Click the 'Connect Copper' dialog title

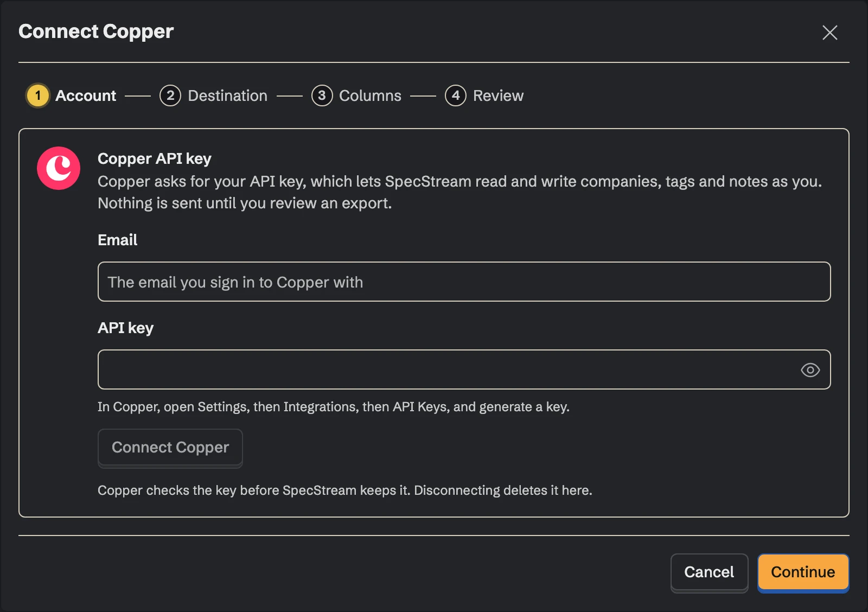coord(96,31)
